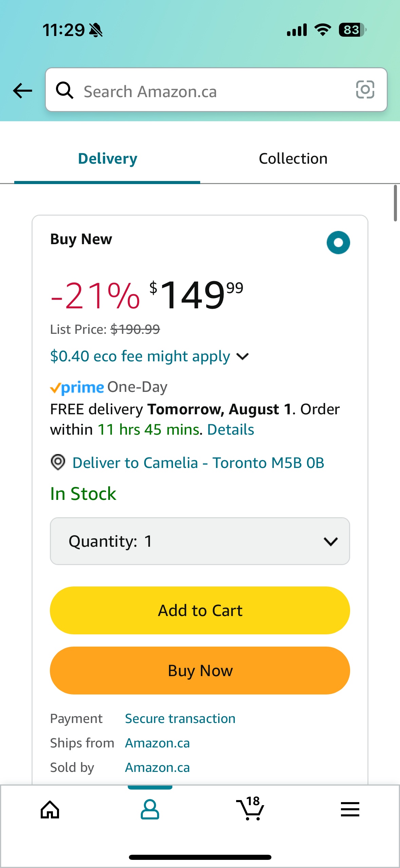Switch to the Delivery tab
This screenshot has width=400, height=868.
(108, 159)
